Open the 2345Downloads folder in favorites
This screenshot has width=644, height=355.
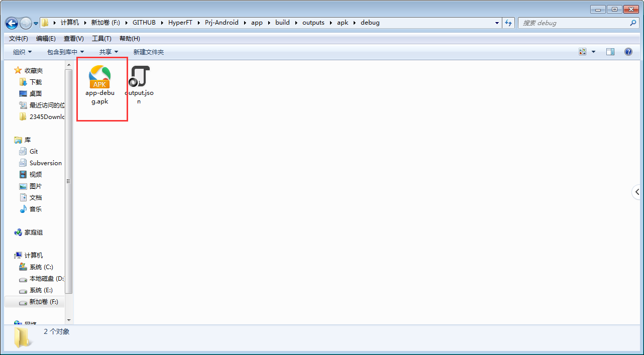tap(42, 117)
